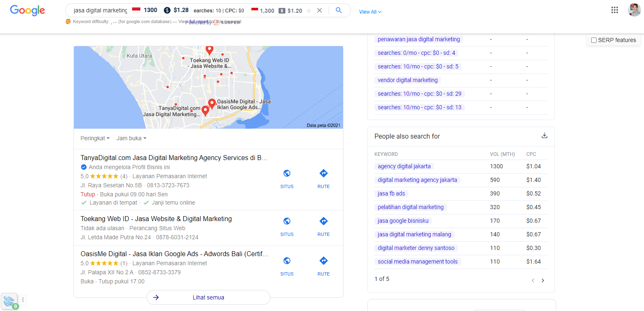Click the 1 of 5 page indicator
This screenshot has width=644, height=311.
(x=382, y=279)
